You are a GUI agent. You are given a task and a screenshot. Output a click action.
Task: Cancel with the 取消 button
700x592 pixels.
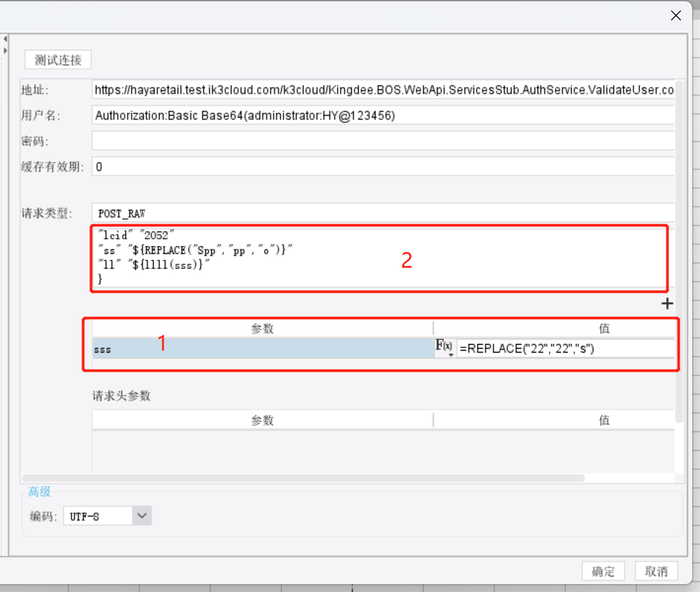(656, 571)
